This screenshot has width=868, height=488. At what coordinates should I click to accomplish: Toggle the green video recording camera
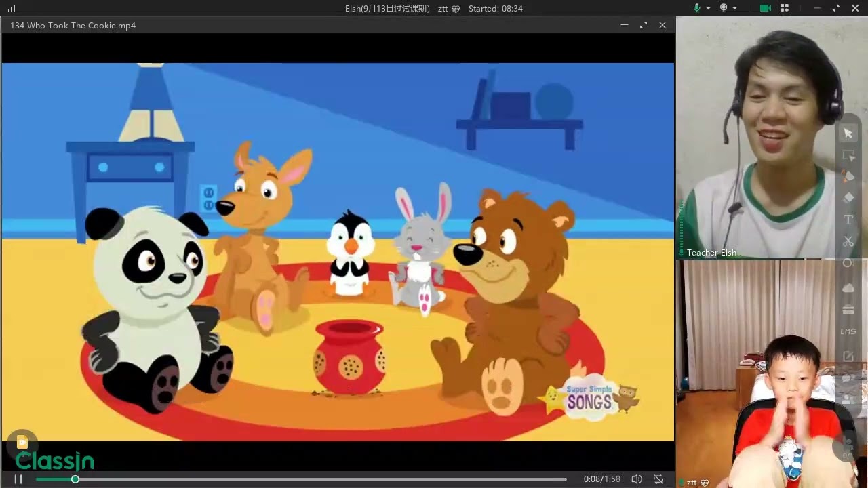[766, 8]
